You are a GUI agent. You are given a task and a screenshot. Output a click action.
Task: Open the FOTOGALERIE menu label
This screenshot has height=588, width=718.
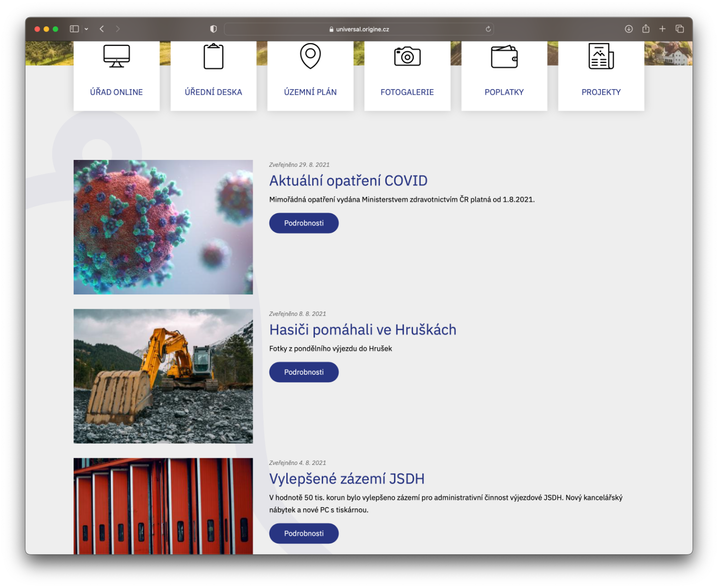pyautogui.click(x=407, y=92)
